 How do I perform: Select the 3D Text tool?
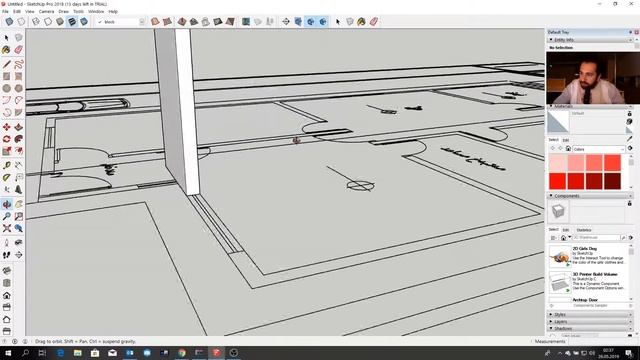click(x=18, y=189)
